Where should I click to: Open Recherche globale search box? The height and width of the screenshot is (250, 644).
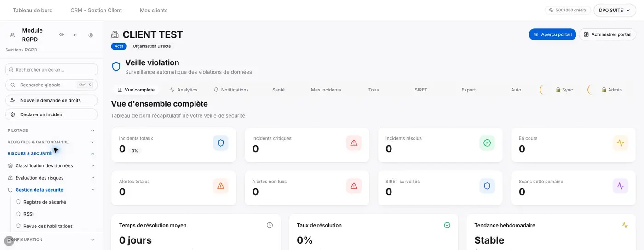[x=52, y=85]
